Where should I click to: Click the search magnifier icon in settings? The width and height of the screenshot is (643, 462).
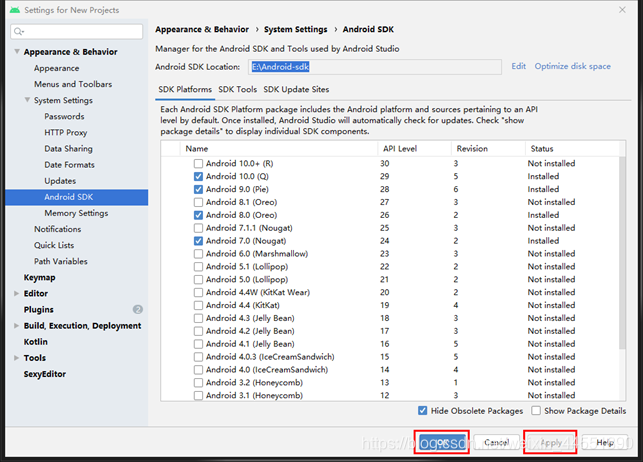[x=18, y=32]
